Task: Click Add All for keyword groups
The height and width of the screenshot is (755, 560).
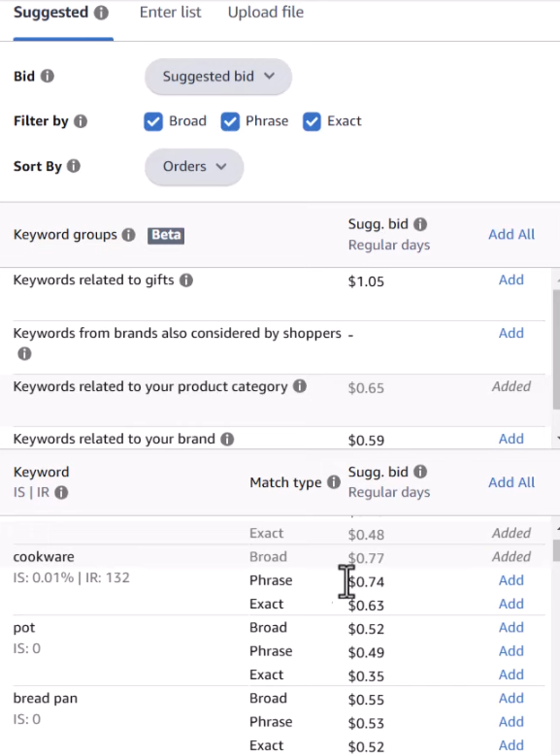Action: click(511, 235)
